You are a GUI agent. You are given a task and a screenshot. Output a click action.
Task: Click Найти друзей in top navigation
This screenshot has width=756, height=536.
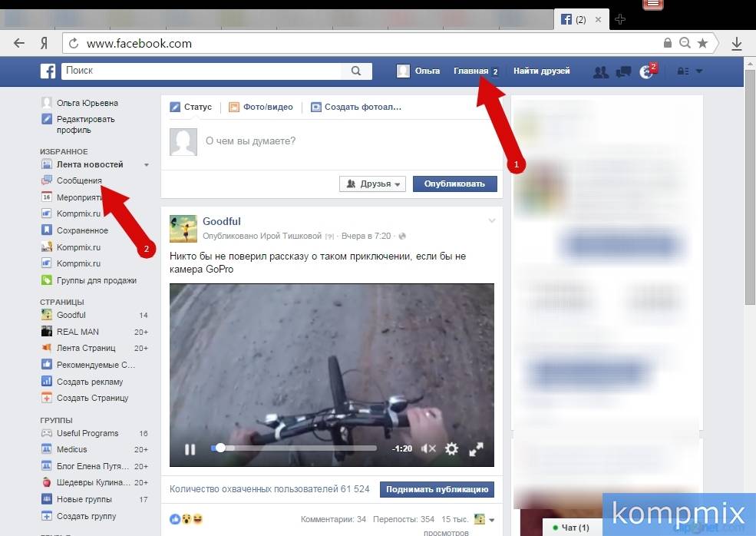(541, 71)
